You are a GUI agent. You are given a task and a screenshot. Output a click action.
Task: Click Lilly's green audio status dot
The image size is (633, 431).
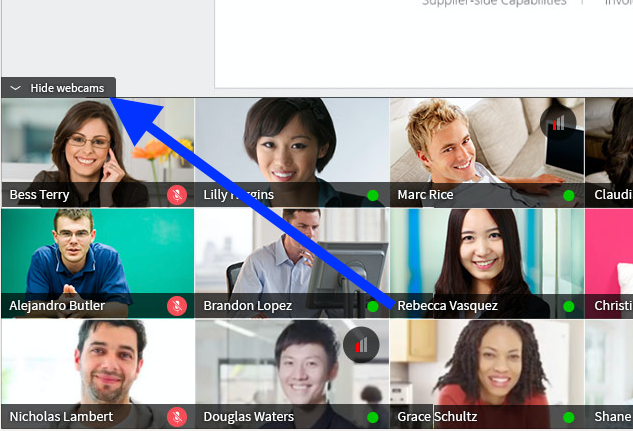tap(373, 196)
